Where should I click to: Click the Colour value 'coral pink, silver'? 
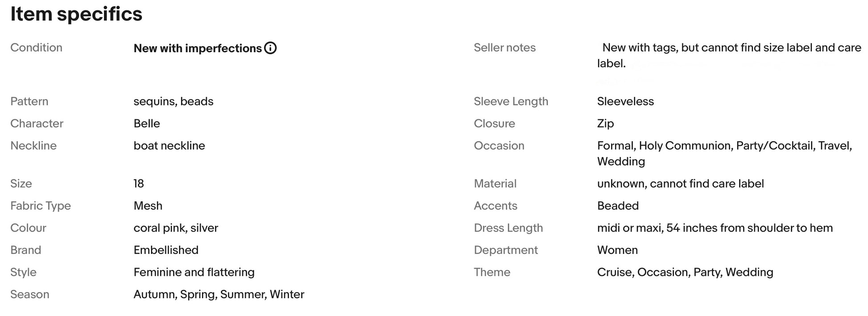tap(176, 228)
